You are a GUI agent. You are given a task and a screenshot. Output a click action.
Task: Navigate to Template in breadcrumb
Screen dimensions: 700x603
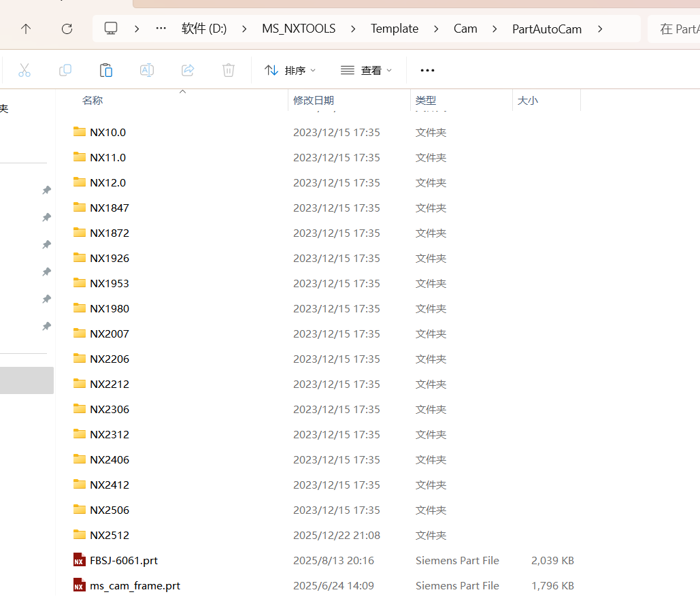click(x=394, y=29)
